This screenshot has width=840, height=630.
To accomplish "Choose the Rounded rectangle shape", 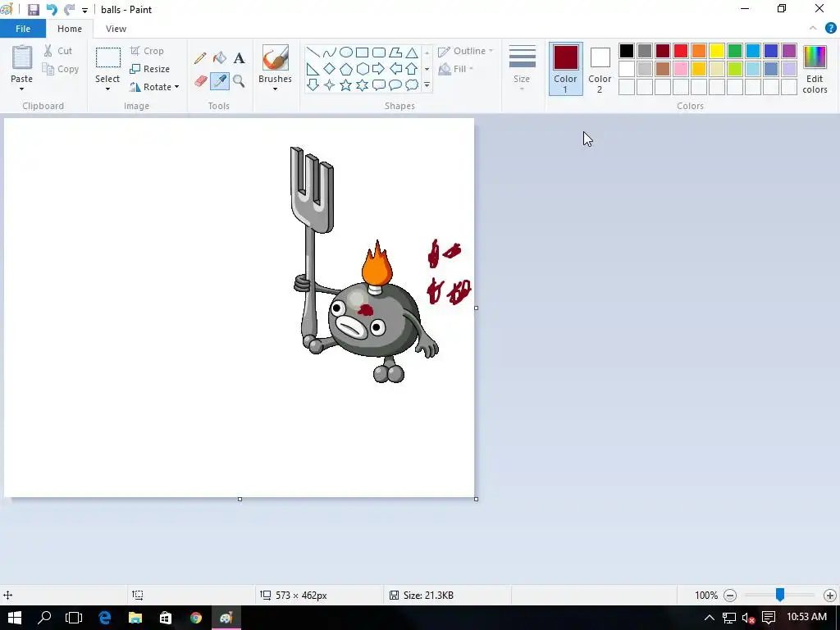I will 379,52.
